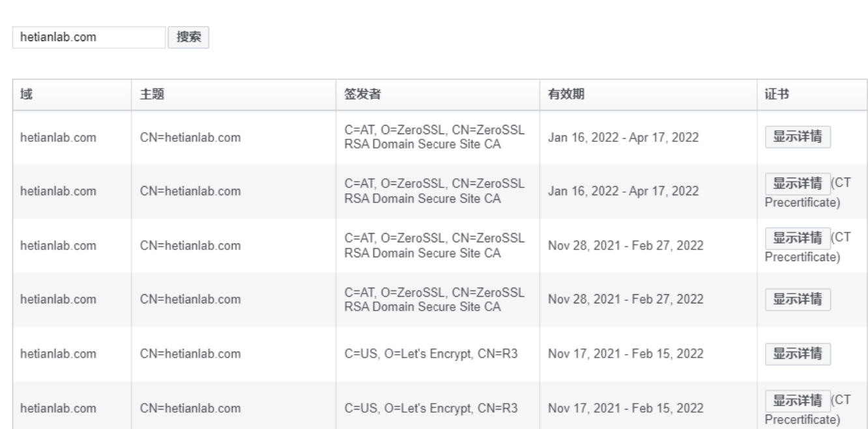The image size is (868, 429).
Task: Click validity dates in the first table row
Action: tap(625, 137)
